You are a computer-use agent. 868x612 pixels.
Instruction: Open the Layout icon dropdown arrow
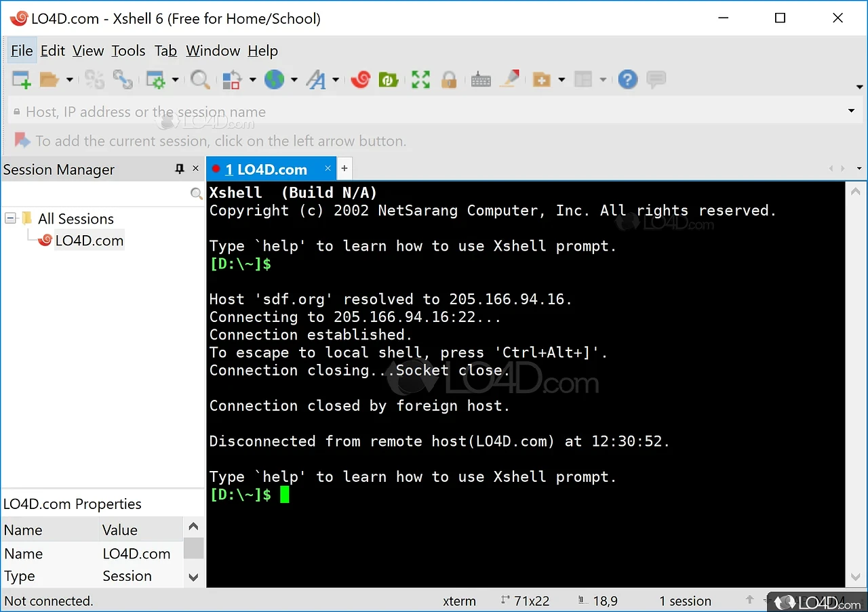[x=603, y=80]
